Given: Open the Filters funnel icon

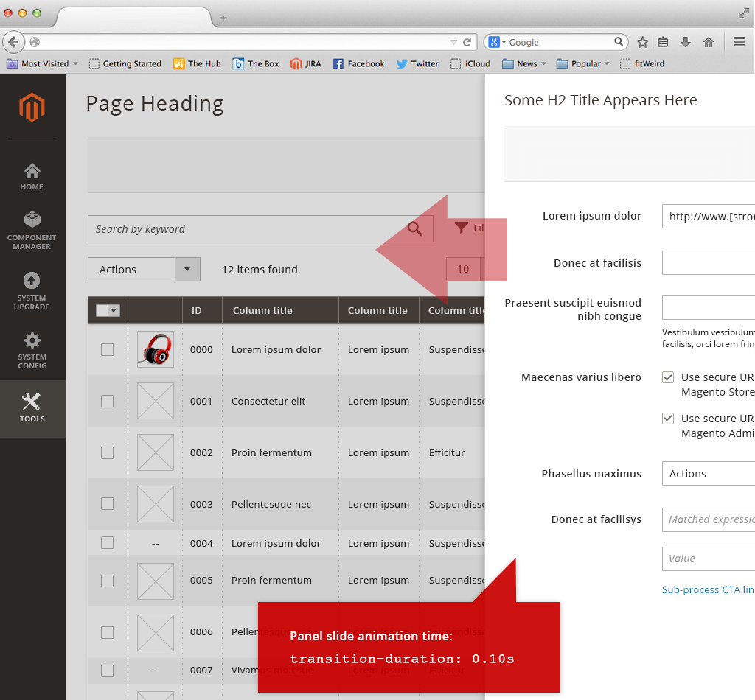Looking at the screenshot, I should pos(461,228).
